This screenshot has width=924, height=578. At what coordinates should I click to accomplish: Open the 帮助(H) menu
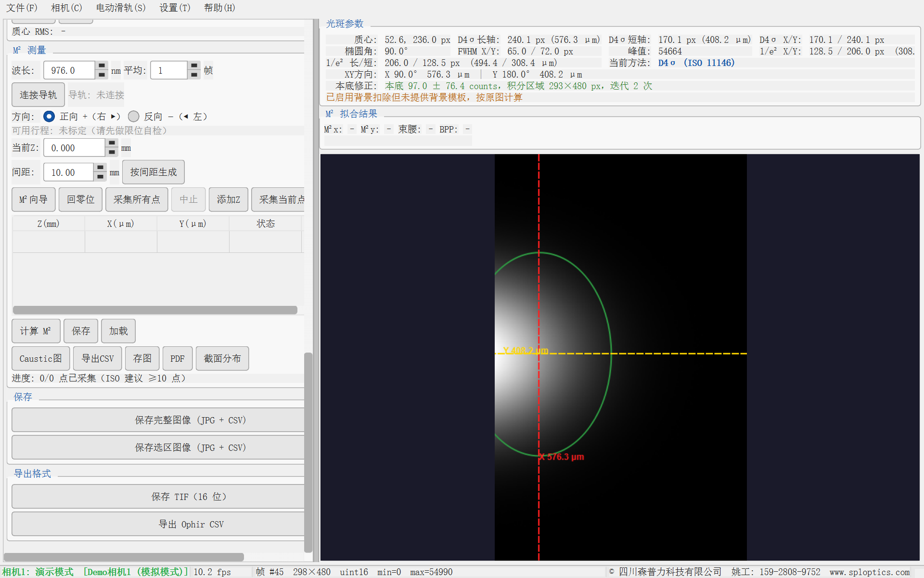(x=219, y=8)
